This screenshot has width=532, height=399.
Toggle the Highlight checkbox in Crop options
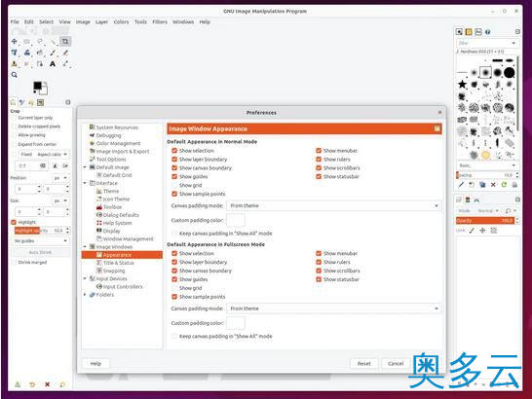(x=14, y=222)
